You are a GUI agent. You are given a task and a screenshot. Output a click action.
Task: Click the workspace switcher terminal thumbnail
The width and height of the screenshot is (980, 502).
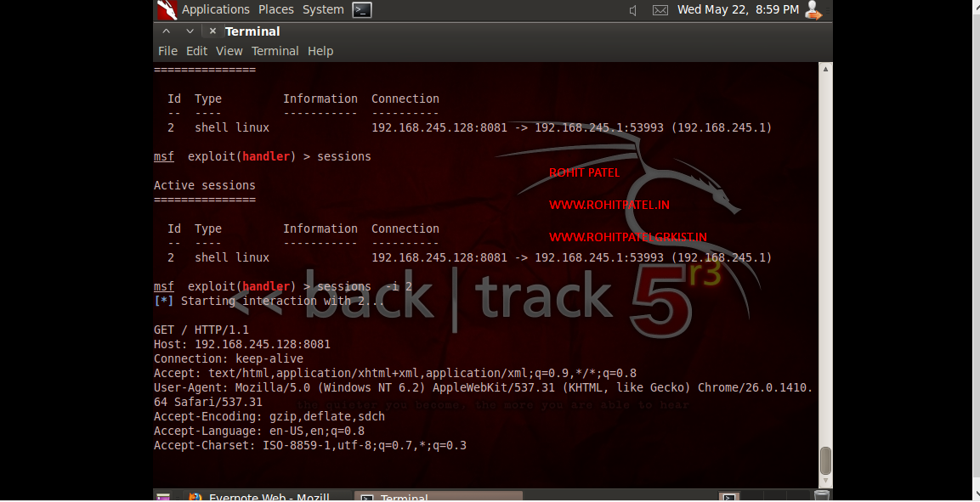coord(728,497)
